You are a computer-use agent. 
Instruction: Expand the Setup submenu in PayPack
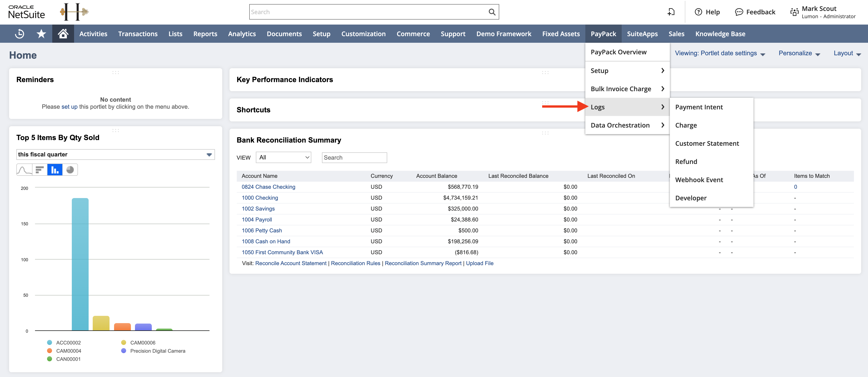pyautogui.click(x=627, y=70)
